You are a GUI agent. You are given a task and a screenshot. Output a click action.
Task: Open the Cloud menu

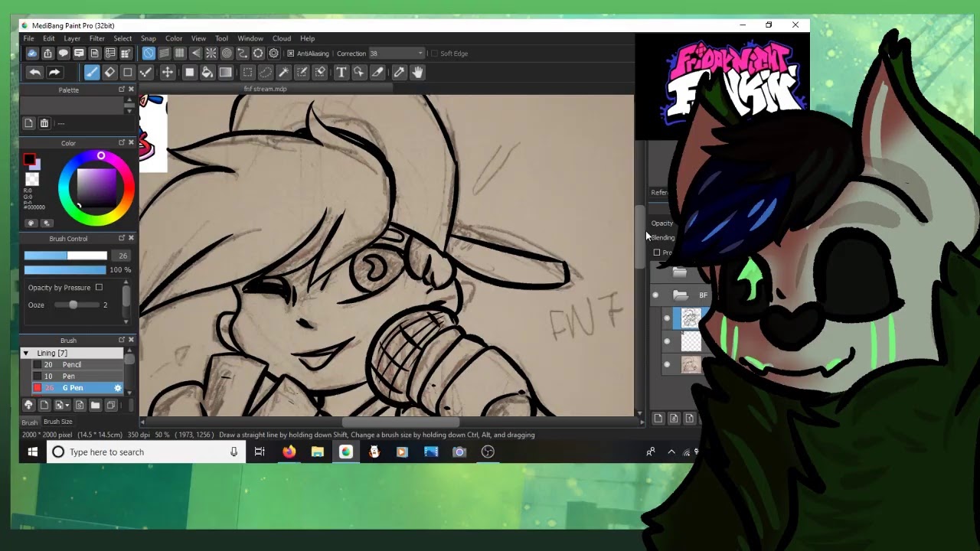(282, 38)
